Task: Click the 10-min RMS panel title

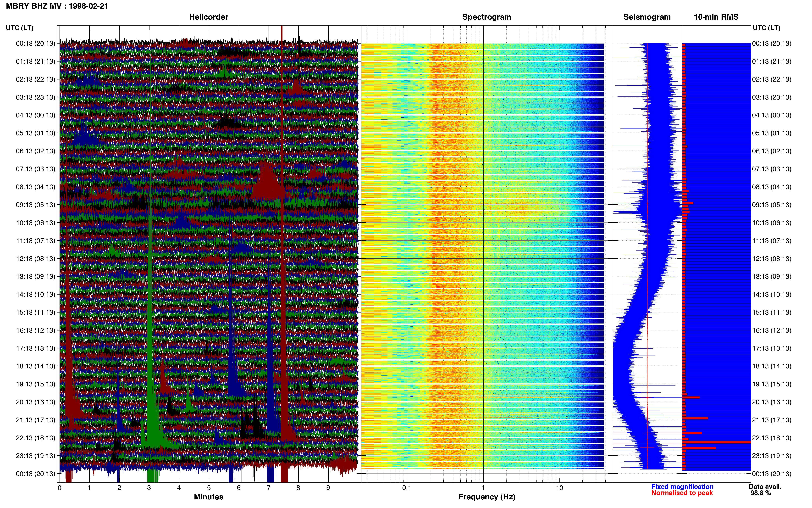Action: point(716,17)
